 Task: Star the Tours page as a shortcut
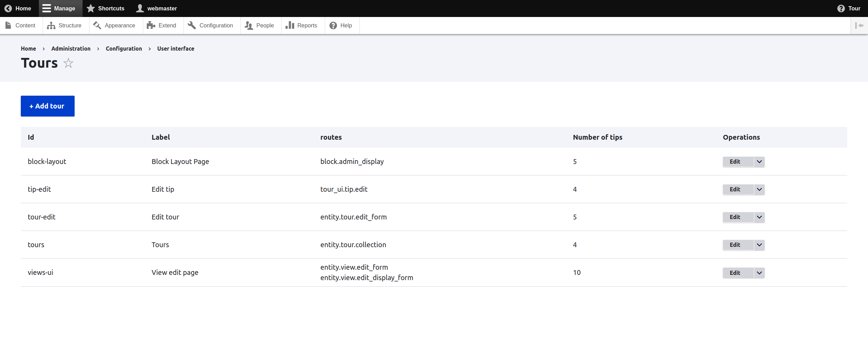tap(68, 63)
